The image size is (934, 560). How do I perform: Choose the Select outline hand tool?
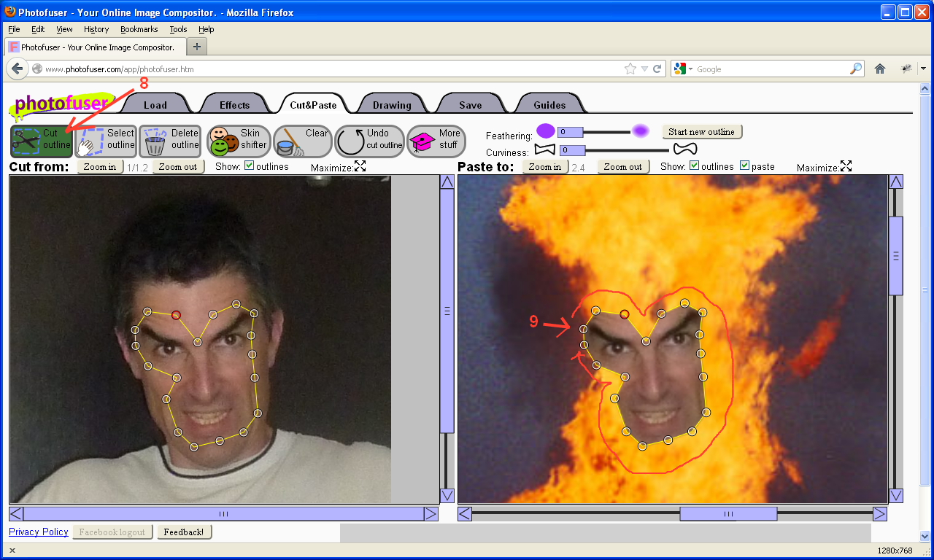click(x=106, y=141)
